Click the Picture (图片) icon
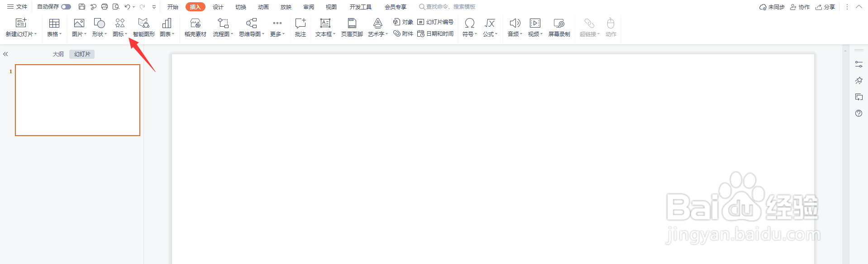 click(79, 23)
